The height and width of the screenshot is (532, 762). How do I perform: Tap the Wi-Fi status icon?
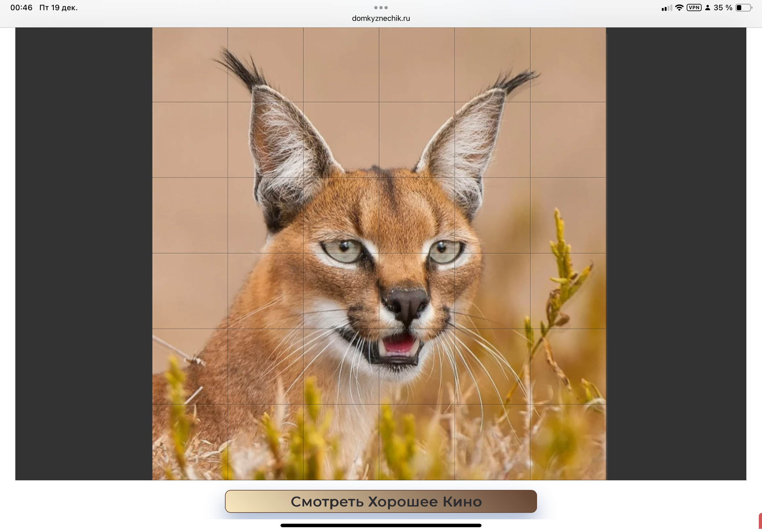tap(679, 8)
